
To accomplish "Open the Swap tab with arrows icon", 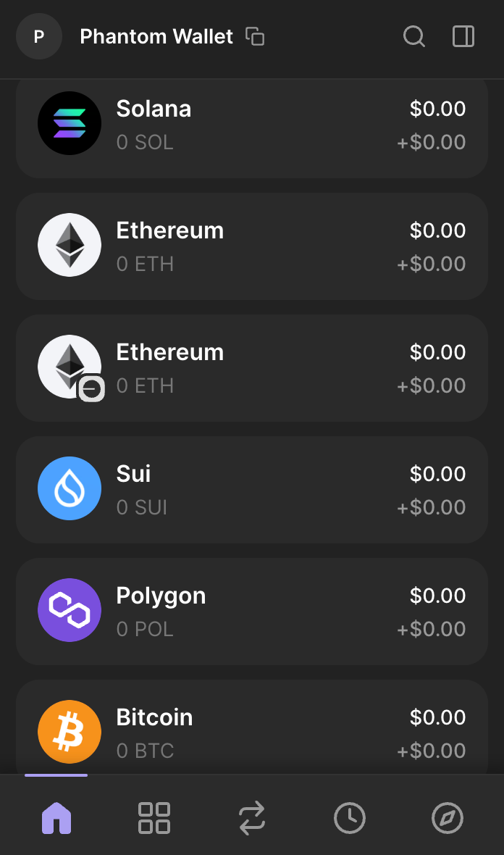I will pyautogui.click(x=251, y=817).
